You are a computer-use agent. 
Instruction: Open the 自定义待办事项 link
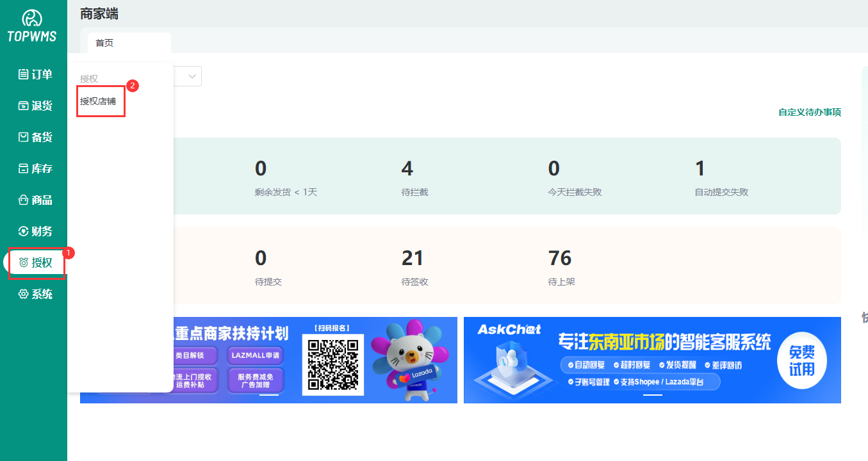809,112
